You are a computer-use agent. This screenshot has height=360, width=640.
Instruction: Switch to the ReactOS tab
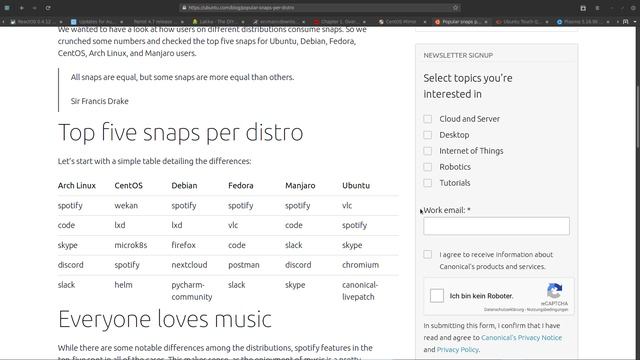pos(36,22)
